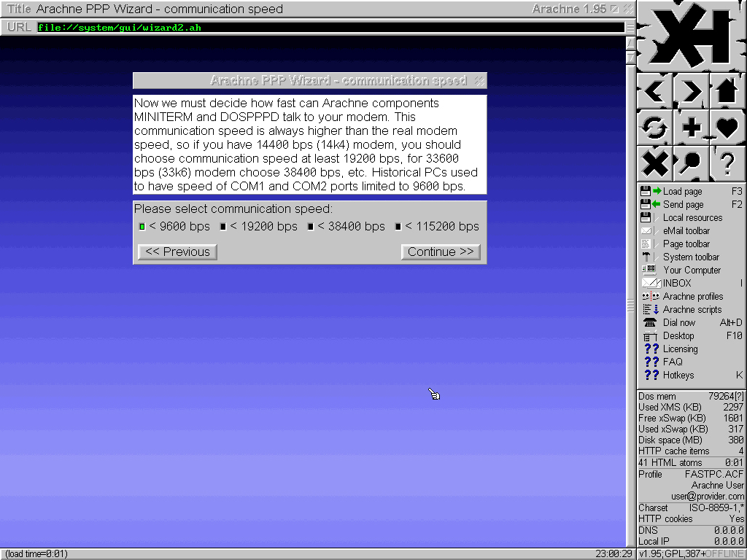The height and width of the screenshot is (560, 747).
Task: Open search with the magnifier icon
Action: (692, 163)
